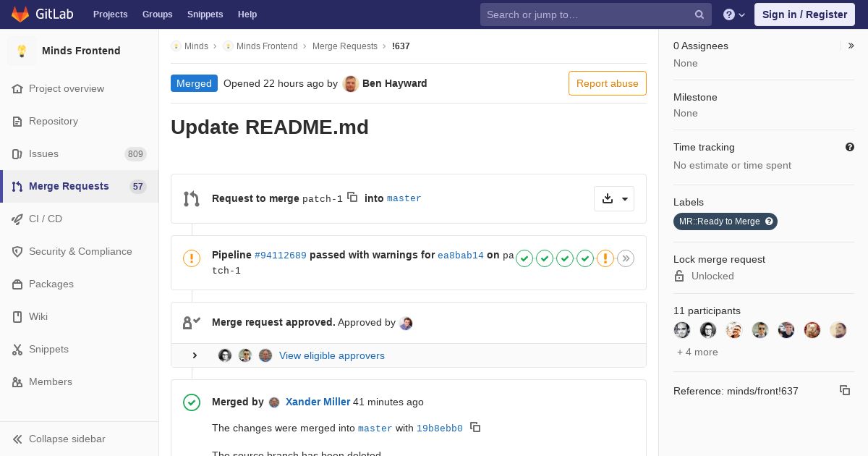
Task: Open pipeline #94112689
Action: pos(281,256)
